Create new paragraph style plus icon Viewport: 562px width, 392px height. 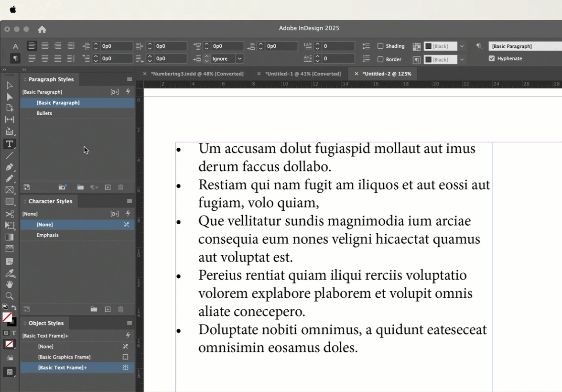pos(108,187)
